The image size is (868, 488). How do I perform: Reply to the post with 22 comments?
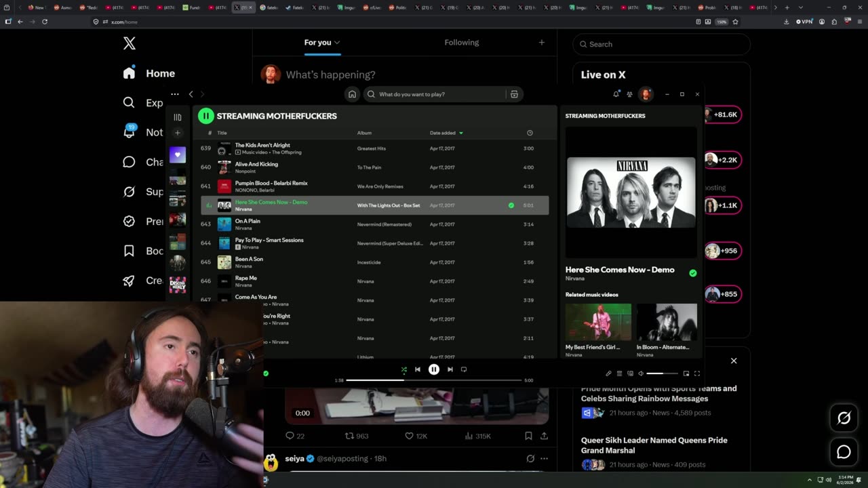click(x=295, y=436)
